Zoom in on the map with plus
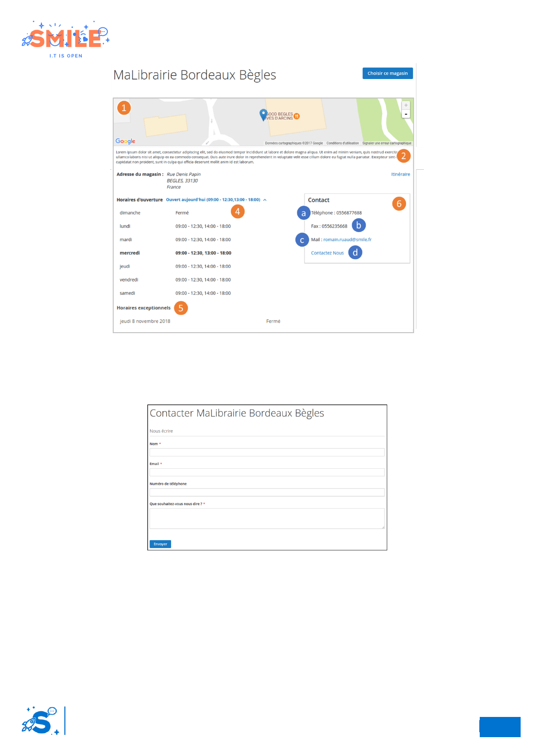This screenshot has width=535, height=756. coord(406,105)
